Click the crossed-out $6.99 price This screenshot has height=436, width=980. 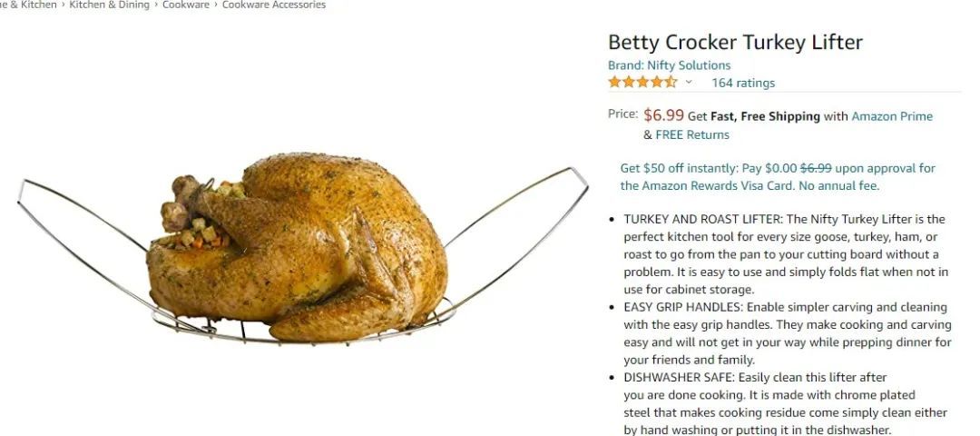click(x=816, y=168)
